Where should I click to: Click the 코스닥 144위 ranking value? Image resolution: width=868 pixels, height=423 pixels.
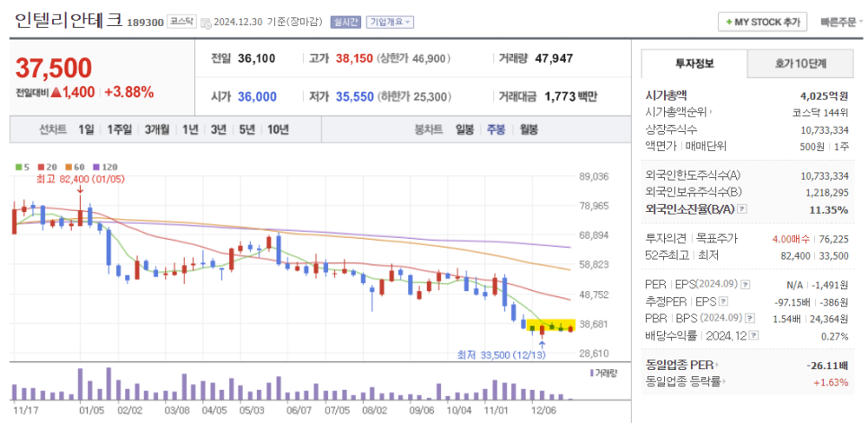(820, 112)
